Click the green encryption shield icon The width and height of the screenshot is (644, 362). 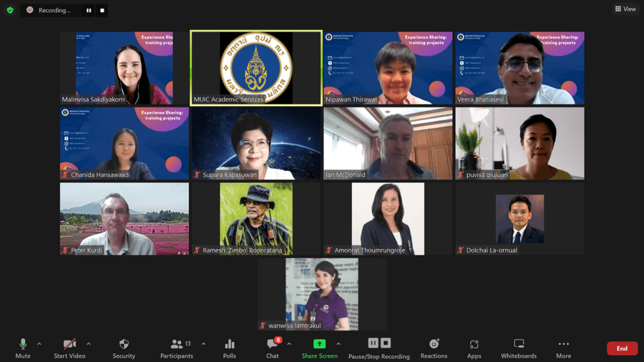click(10, 10)
